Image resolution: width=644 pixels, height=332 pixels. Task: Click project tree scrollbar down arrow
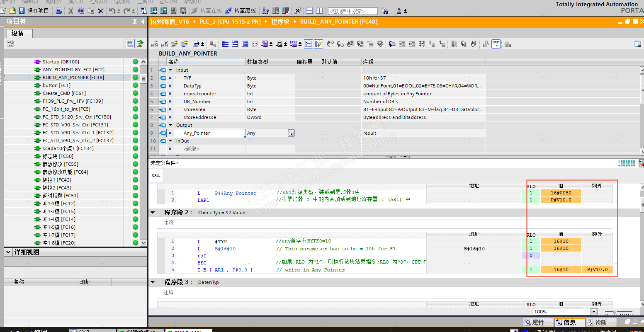click(x=143, y=243)
